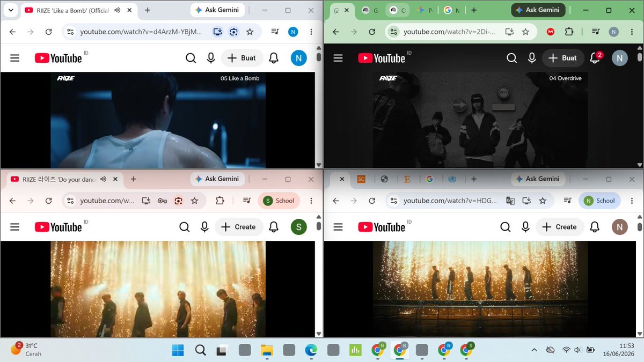Reload the Like a Bomb page
644x362 pixels.
click(48, 32)
